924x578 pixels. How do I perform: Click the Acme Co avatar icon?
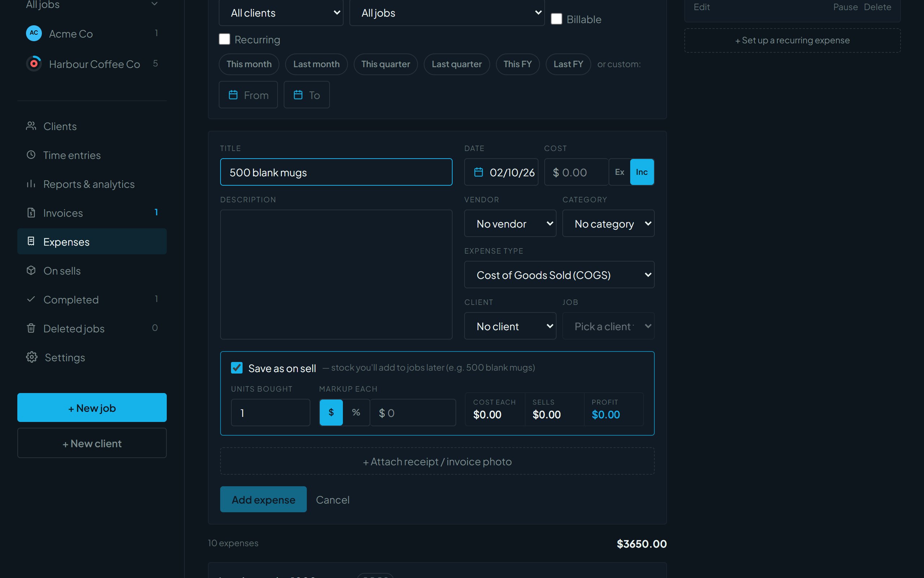[x=34, y=33]
